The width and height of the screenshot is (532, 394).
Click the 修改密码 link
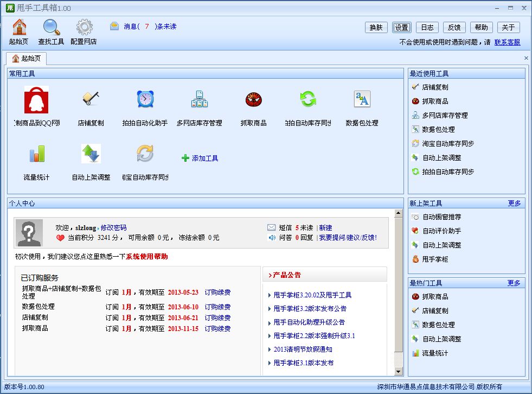tap(114, 227)
